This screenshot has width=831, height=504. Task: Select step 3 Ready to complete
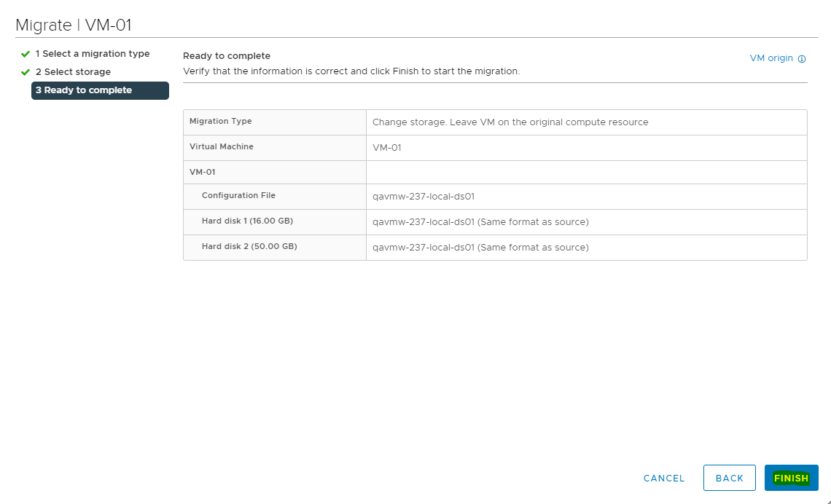click(x=100, y=90)
